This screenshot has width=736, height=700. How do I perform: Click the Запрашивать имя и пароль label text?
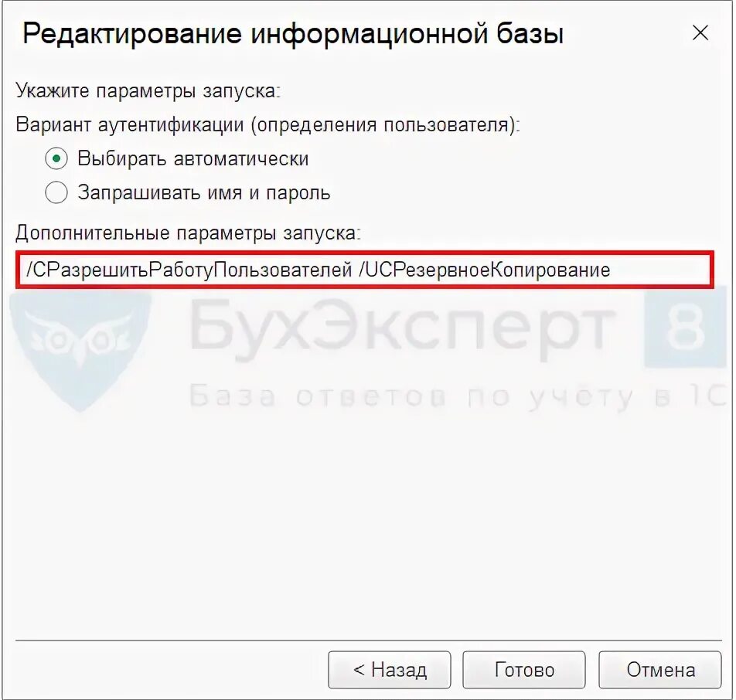tap(204, 193)
